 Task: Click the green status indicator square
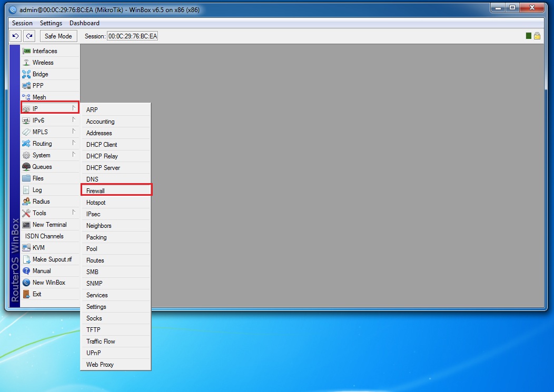pyautogui.click(x=529, y=36)
